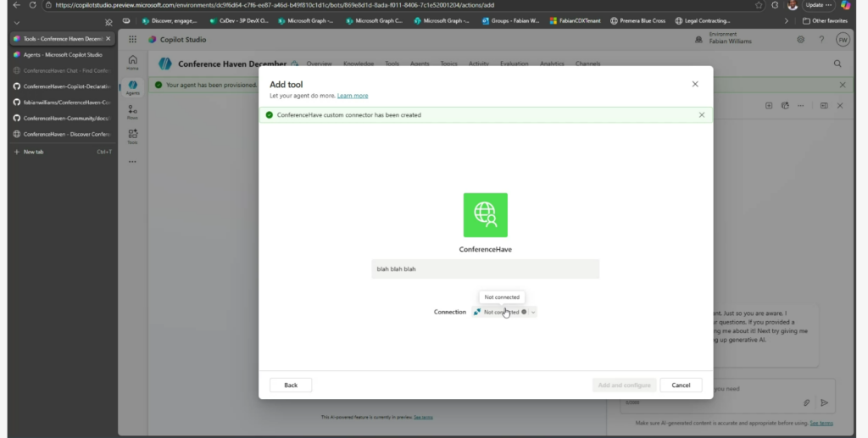This screenshot has height=438, width=868.
Task: Open Copilot Studio settings gear
Action: coord(800,39)
